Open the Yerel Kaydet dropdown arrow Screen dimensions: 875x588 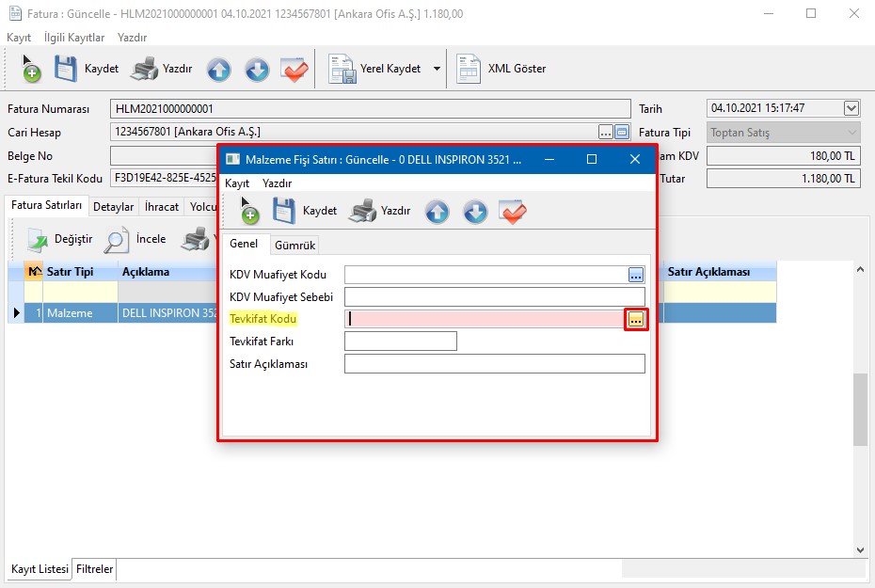click(x=437, y=69)
